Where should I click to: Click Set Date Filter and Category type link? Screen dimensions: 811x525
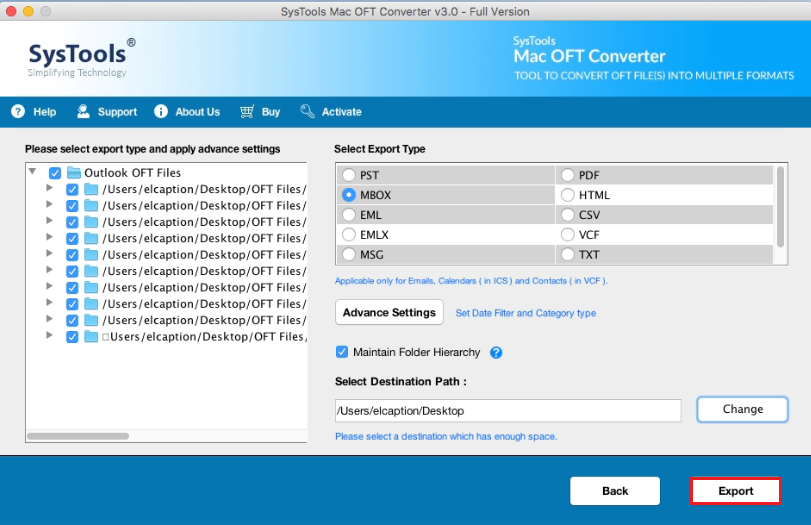pos(525,313)
